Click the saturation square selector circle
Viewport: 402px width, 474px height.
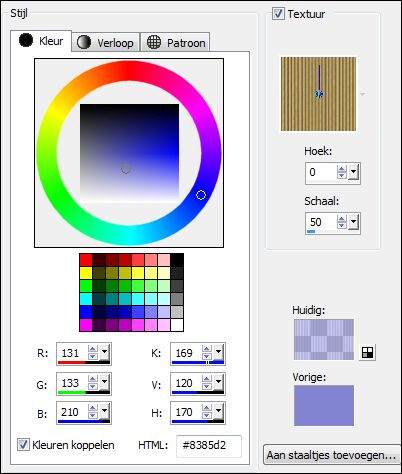125,169
